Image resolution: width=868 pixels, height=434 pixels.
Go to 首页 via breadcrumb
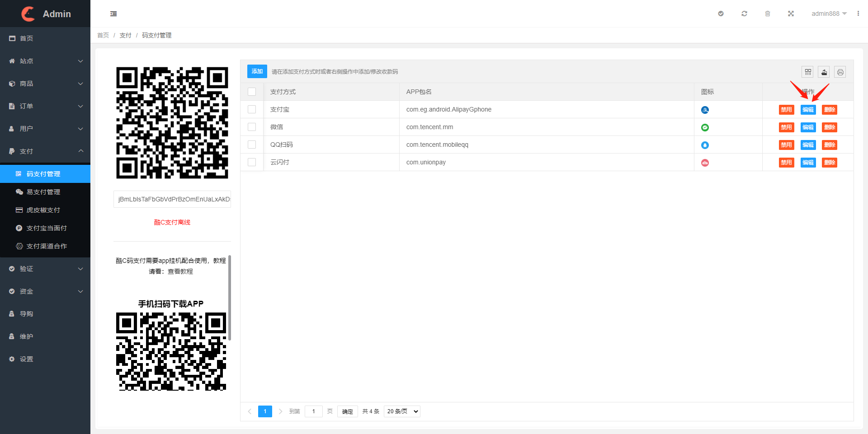coord(103,35)
